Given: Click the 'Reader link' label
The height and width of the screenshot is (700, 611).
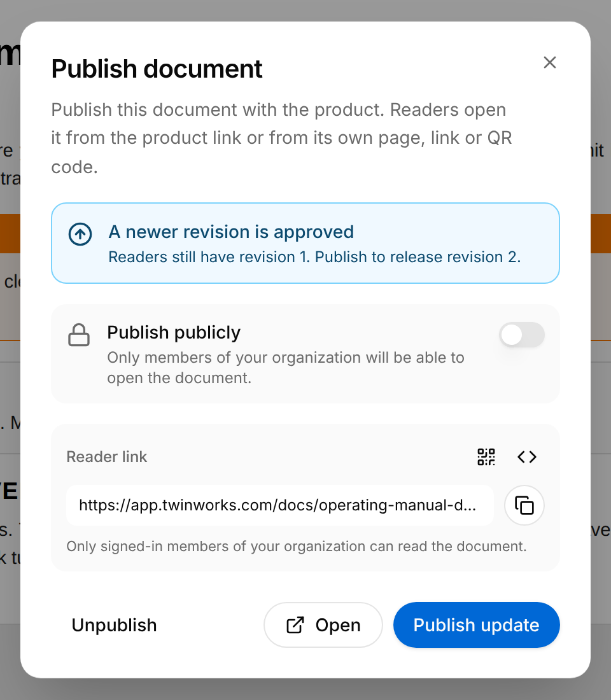Looking at the screenshot, I should (x=107, y=457).
